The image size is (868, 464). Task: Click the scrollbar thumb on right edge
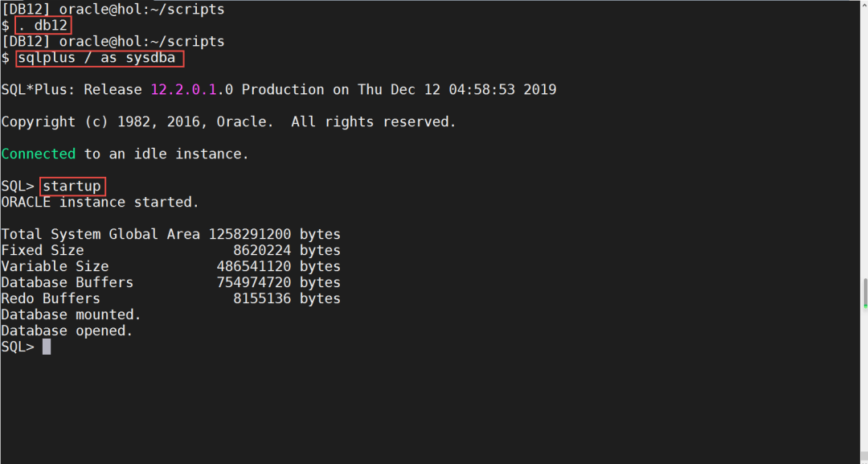865,293
